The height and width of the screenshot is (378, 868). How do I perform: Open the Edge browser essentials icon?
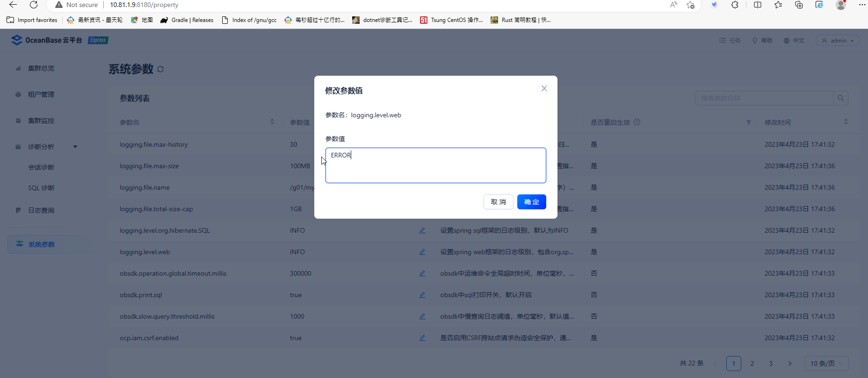click(x=819, y=5)
